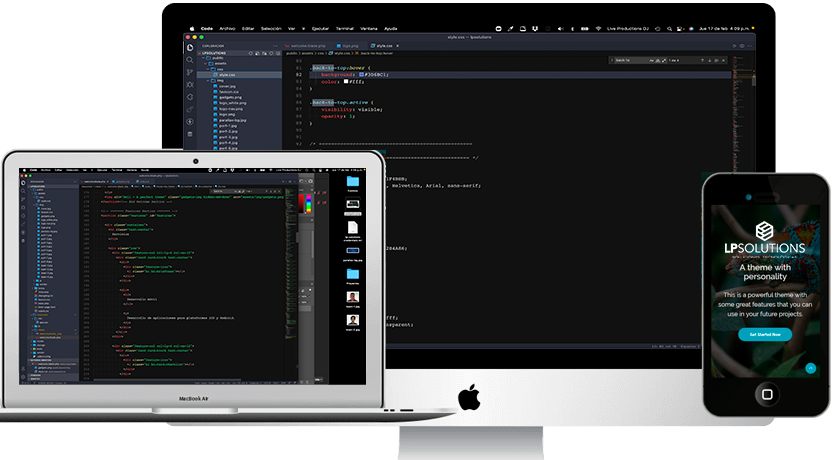Click the color spectrum picker on laptop

(x=309, y=204)
